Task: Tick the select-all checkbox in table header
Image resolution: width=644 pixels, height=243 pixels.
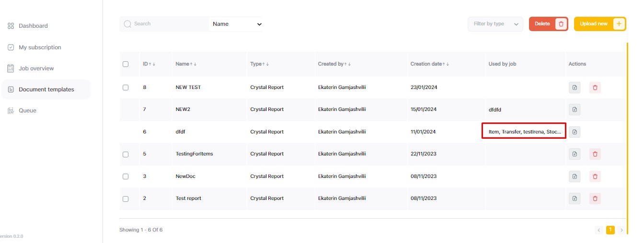Action: tap(126, 64)
